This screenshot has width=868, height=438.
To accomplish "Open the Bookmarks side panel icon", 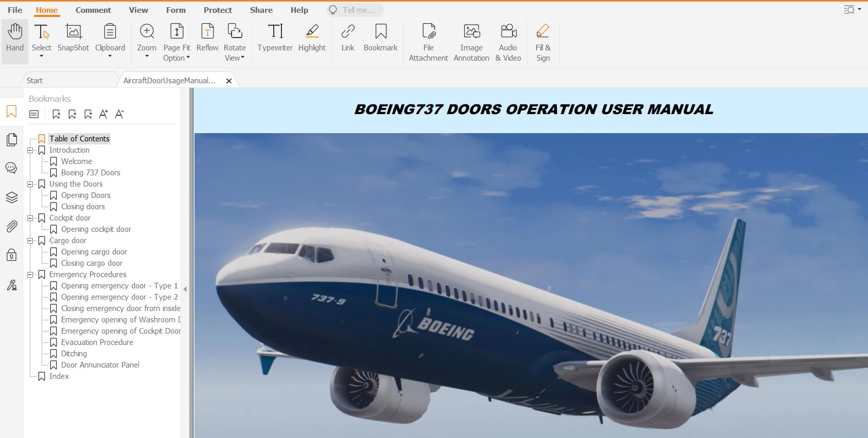I will [11, 112].
